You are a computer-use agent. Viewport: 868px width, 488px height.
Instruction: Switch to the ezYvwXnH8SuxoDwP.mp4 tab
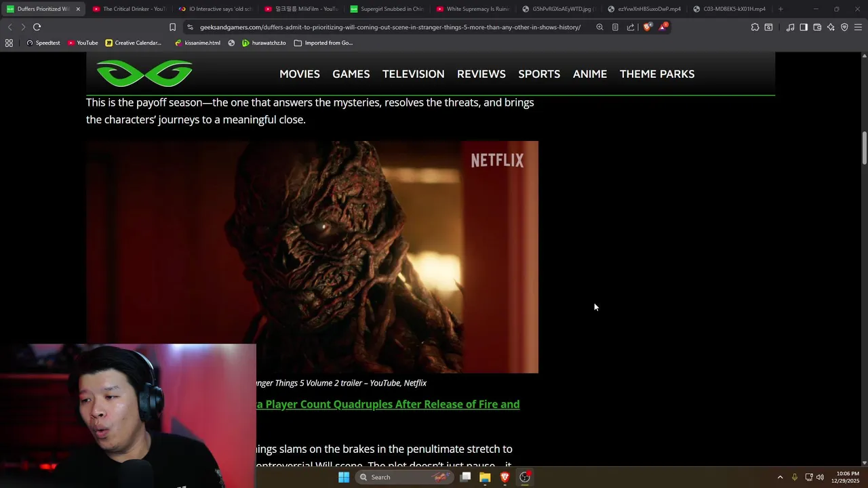pos(644,9)
